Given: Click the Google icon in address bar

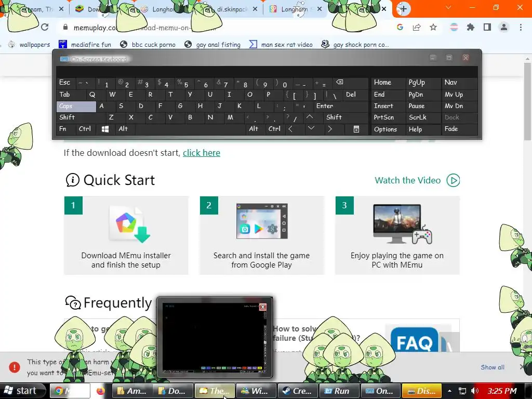Looking at the screenshot, I should (400, 28).
